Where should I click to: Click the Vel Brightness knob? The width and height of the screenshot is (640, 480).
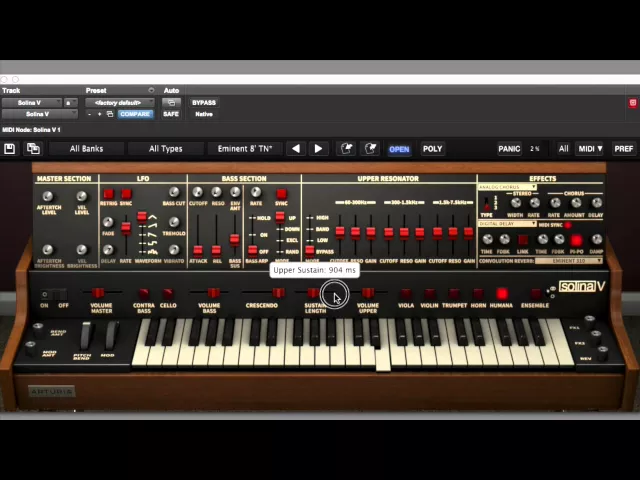(x=82, y=250)
